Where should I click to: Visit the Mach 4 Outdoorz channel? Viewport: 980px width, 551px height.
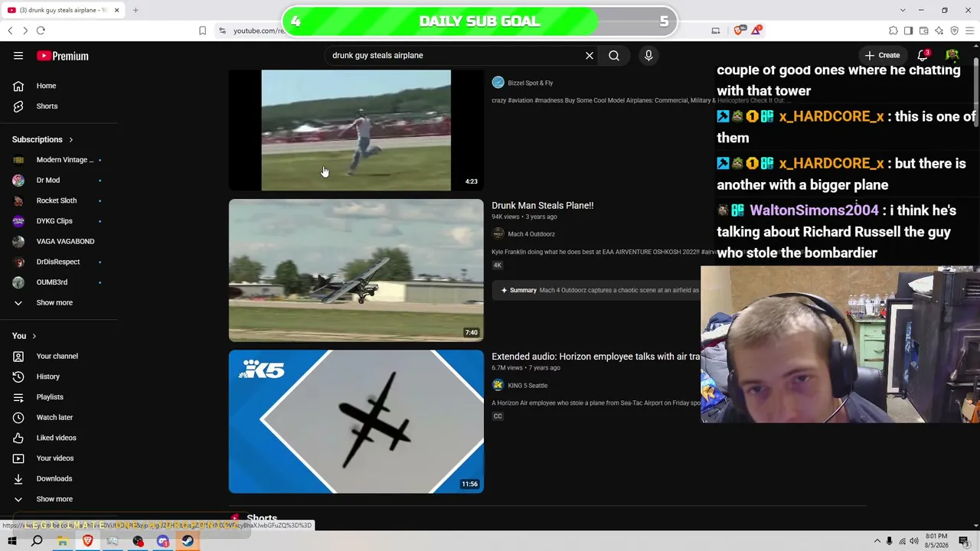tap(531, 234)
